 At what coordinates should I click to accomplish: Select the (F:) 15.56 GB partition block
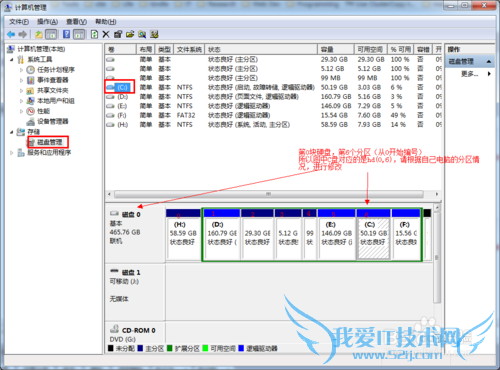pyautogui.click(x=406, y=234)
